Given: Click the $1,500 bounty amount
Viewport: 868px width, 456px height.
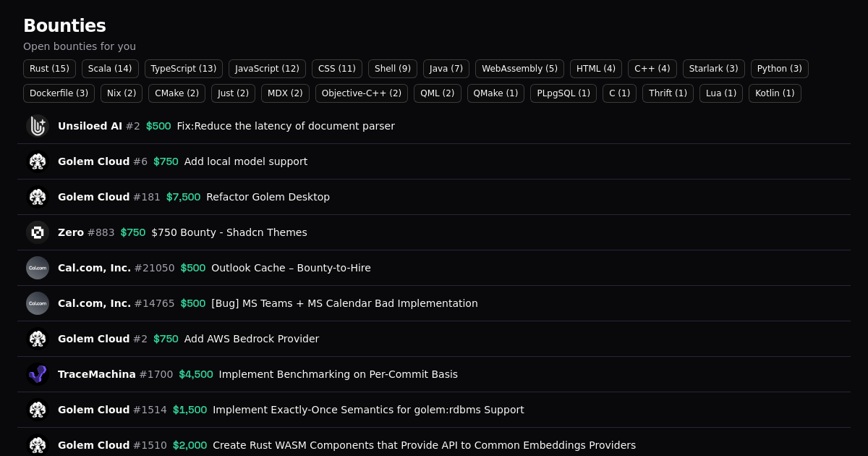Looking at the screenshot, I should click(190, 410).
